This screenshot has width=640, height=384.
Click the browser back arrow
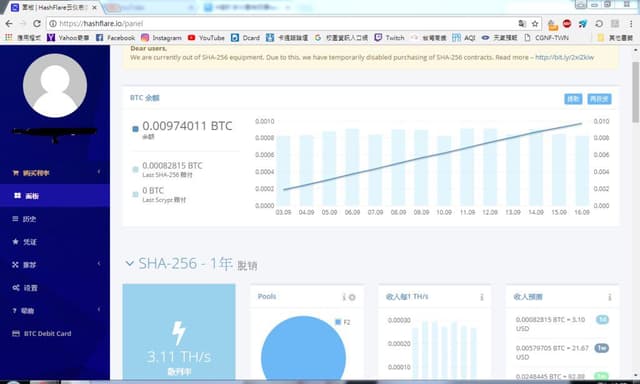9,24
